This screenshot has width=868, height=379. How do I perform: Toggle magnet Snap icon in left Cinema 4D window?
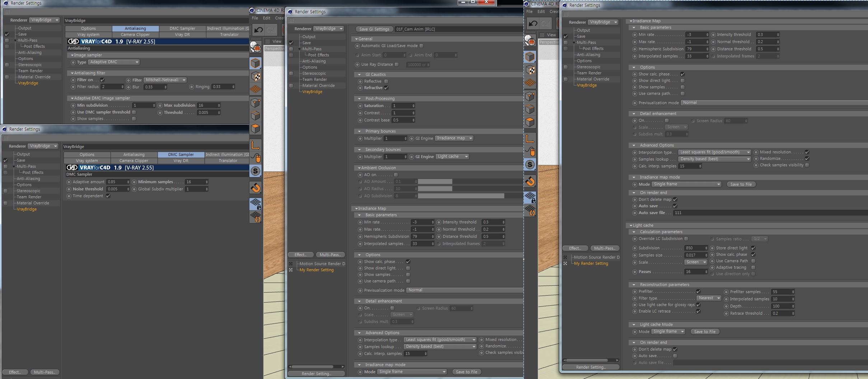[x=255, y=188]
